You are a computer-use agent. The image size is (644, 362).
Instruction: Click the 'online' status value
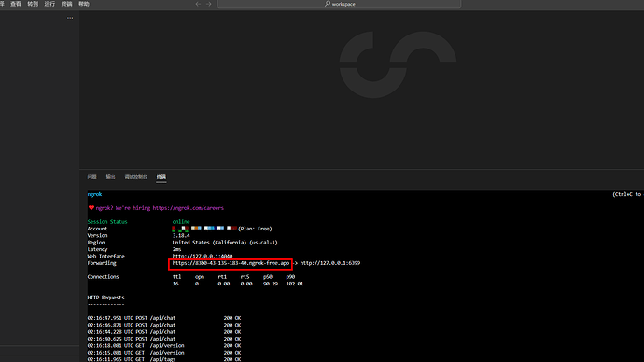pos(181,222)
